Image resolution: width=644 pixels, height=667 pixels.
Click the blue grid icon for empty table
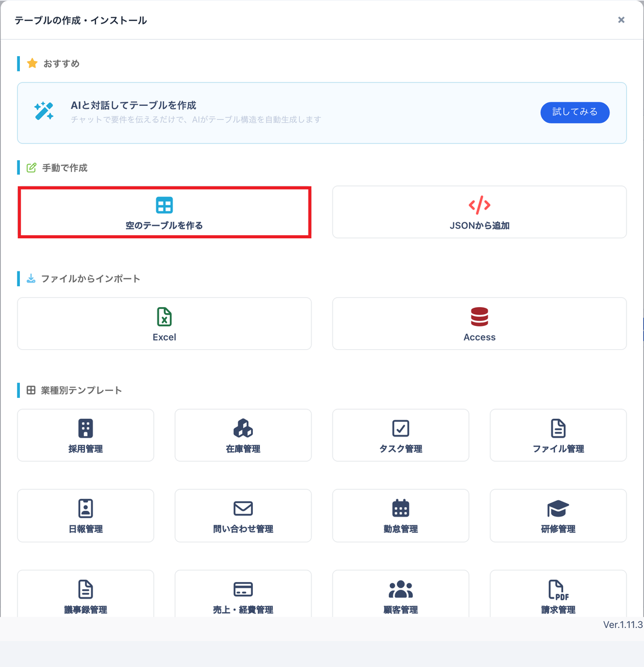pos(165,205)
